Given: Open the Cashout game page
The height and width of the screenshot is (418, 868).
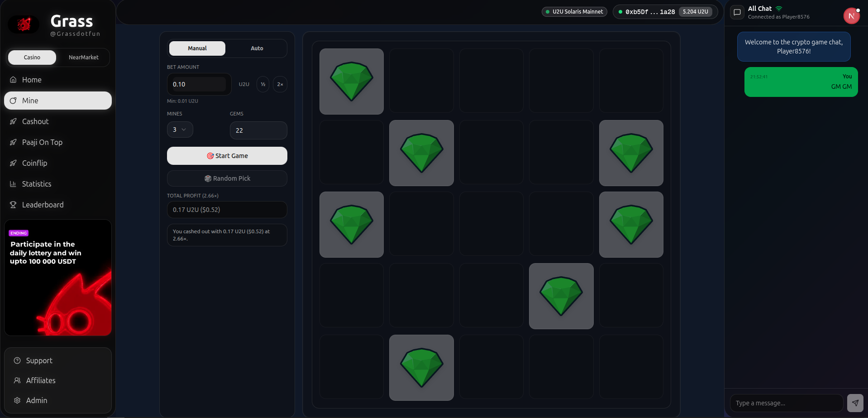Looking at the screenshot, I should 35,121.
